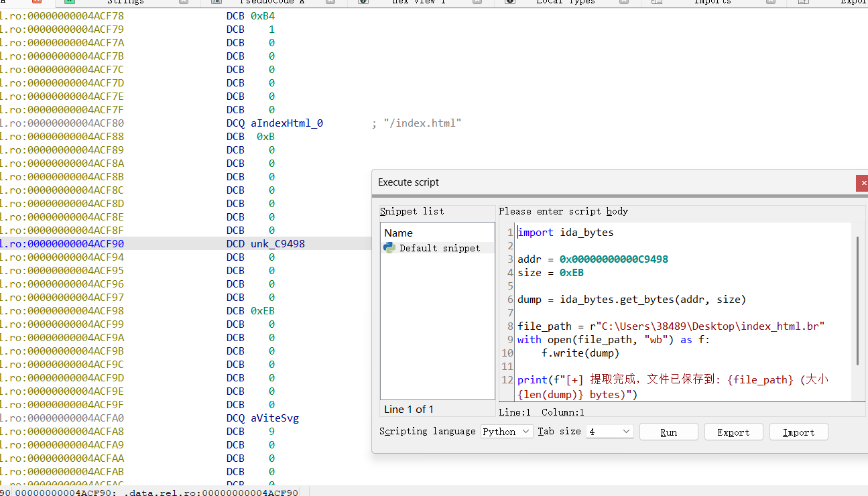This screenshot has width=868, height=496.
Task: Click the 'DCB 0xB' value at address 4ACF88
Action: pyautogui.click(x=266, y=137)
